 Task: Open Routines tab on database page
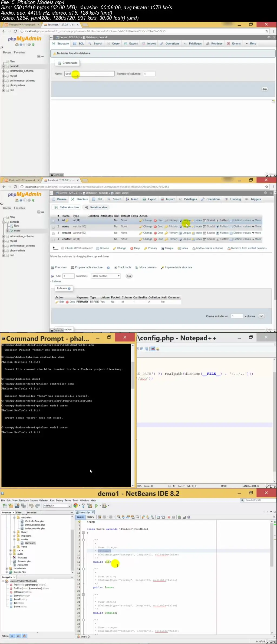point(214,44)
